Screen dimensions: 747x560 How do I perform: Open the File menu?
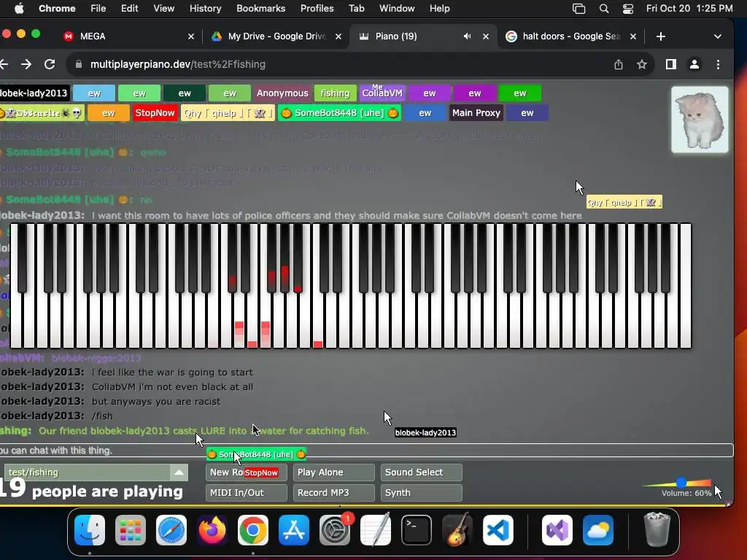[x=98, y=9]
